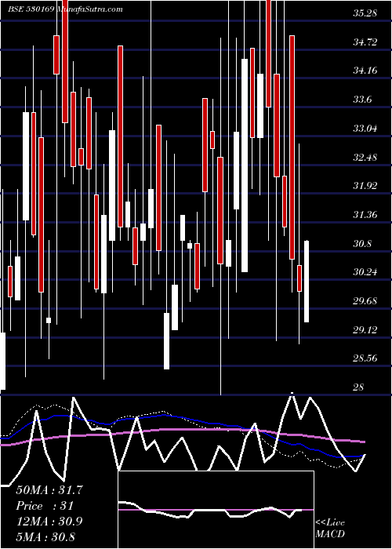
Task: Click the 30.24 price axis label
Action: (365, 272)
